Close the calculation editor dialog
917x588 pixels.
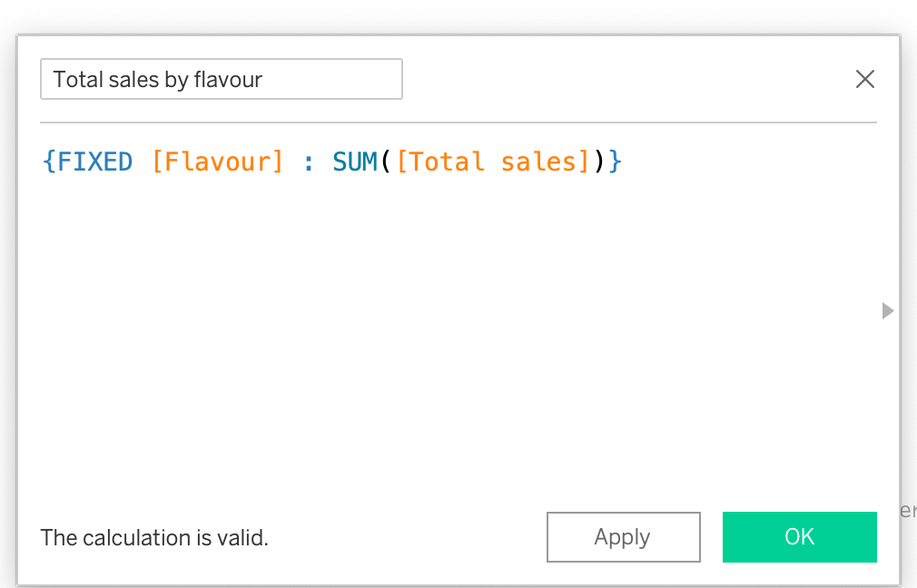(865, 79)
